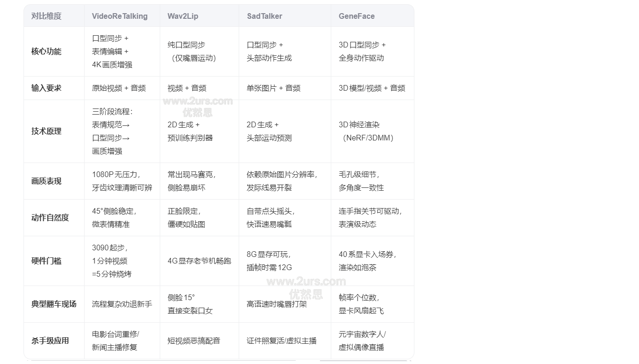Select the 3D模型/视频 + 音频 cell
The image size is (639, 364).
tap(372, 88)
